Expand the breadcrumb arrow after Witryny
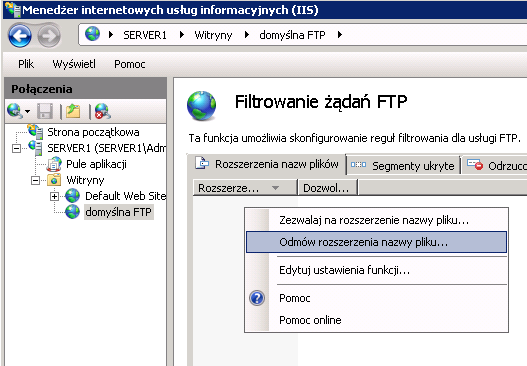This screenshot has width=527, height=366. 247,35
